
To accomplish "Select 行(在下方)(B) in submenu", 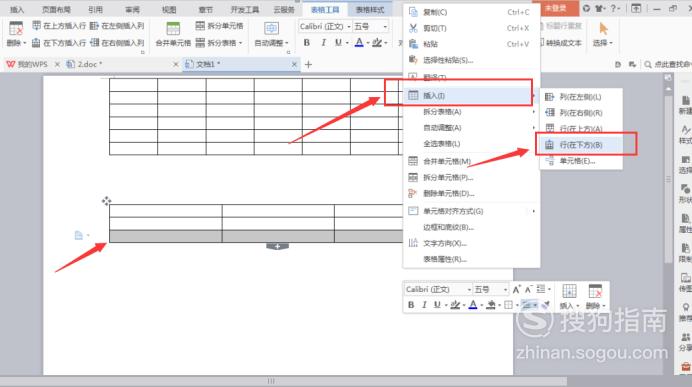I will [581, 145].
